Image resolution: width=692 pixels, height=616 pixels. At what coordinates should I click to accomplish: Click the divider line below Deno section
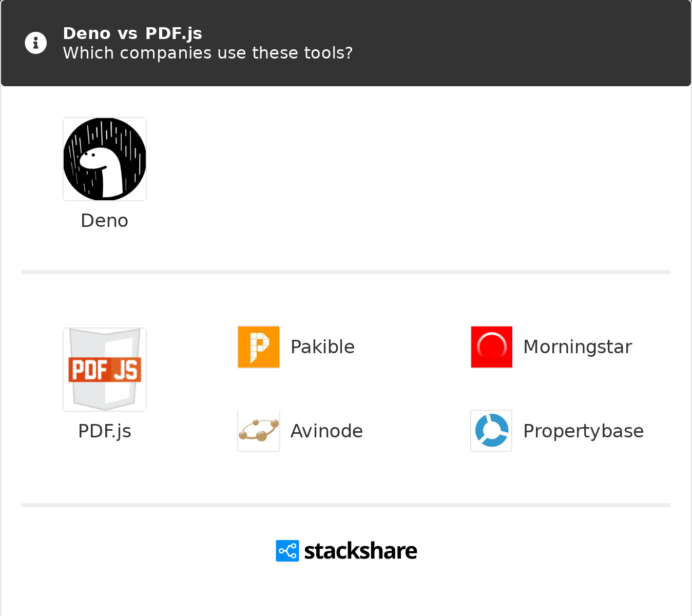tap(346, 272)
